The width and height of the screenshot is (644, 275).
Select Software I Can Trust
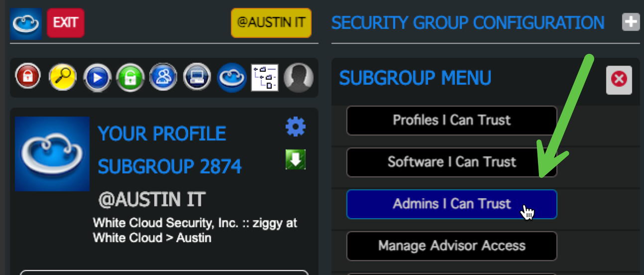point(452,162)
